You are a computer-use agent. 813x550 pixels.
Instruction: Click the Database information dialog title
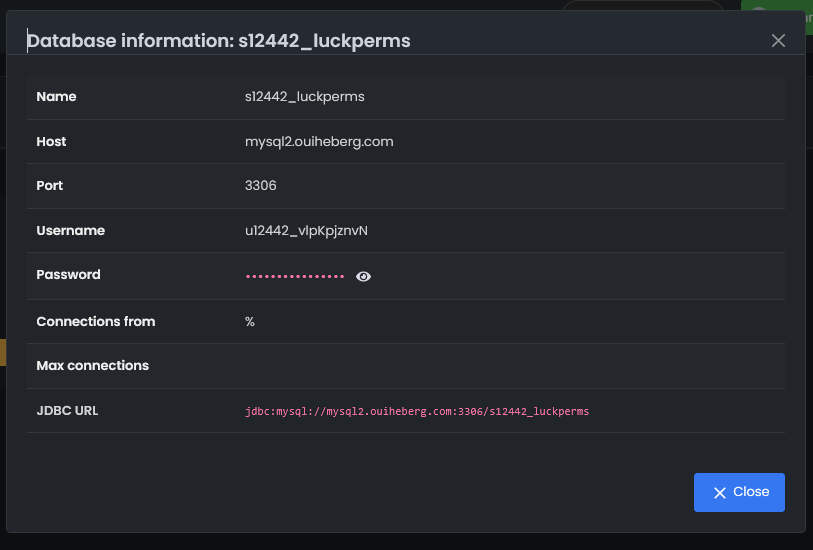coord(218,41)
